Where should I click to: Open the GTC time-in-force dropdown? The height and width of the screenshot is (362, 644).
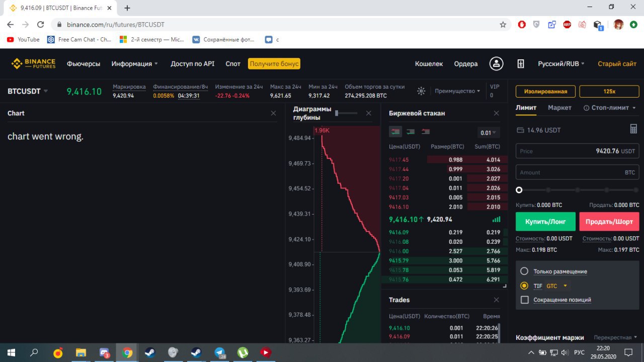tap(557, 285)
